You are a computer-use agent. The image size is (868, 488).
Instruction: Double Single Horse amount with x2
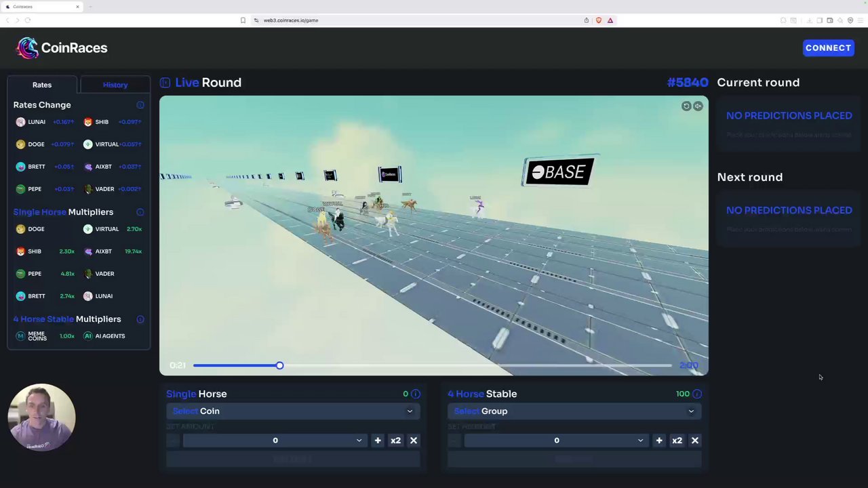coord(395,441)
